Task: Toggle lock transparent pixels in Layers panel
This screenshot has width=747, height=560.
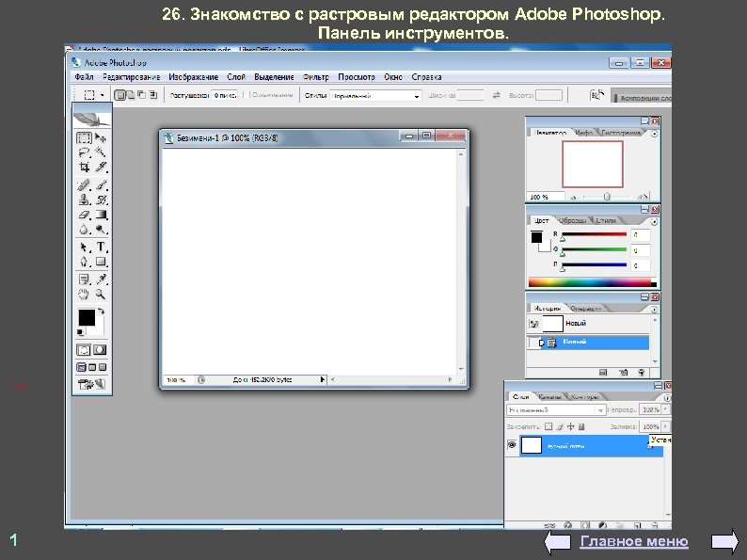Action: [x=548, y=426]
